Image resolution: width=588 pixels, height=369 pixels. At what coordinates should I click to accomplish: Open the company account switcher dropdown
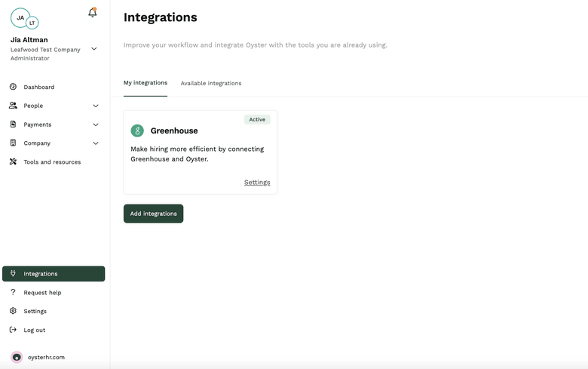pos(94,49)
